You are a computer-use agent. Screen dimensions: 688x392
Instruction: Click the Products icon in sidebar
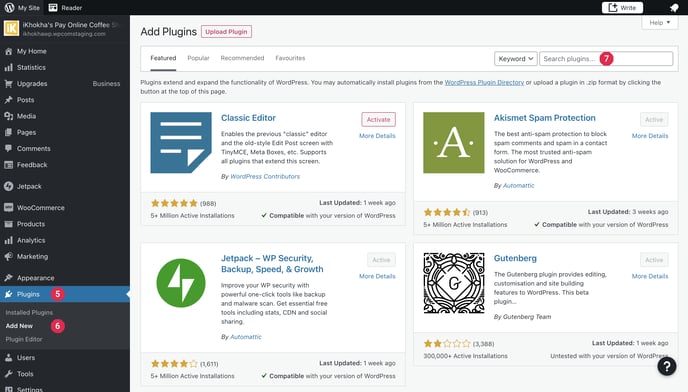click(x=8, y=224)
